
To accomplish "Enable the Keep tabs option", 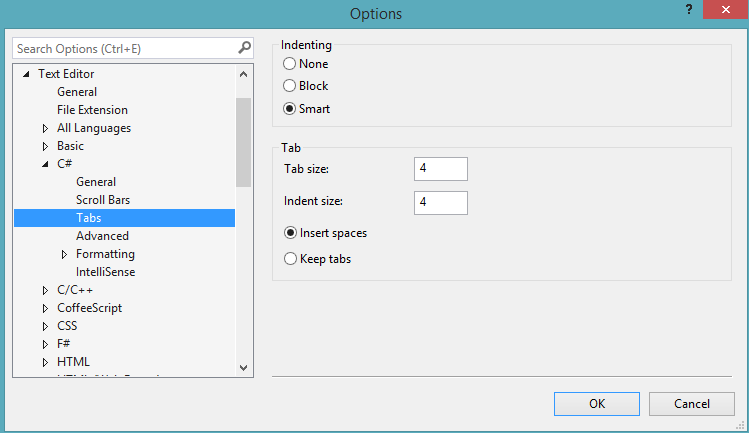I will 291,259.
